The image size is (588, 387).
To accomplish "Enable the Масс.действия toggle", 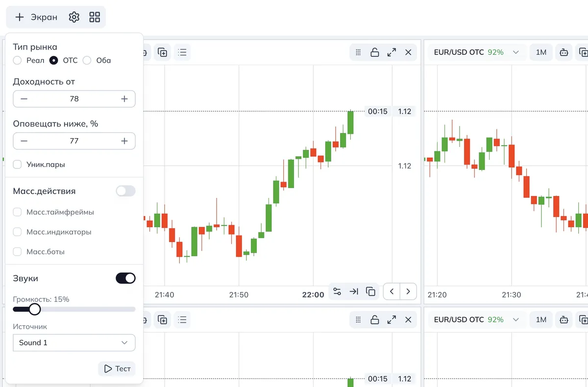I will pyautogui.click(x=125, y=191).
